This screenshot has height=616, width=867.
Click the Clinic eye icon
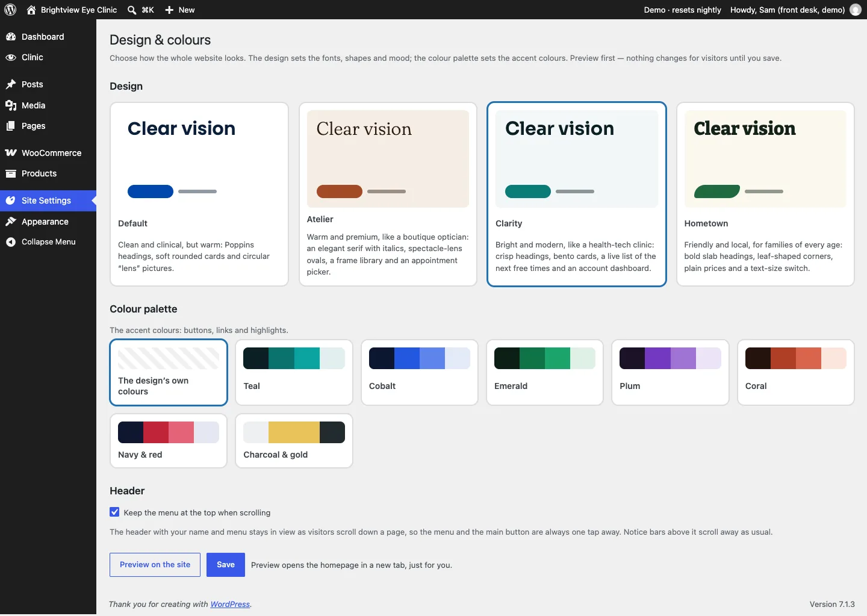click(x=11, y=57)
